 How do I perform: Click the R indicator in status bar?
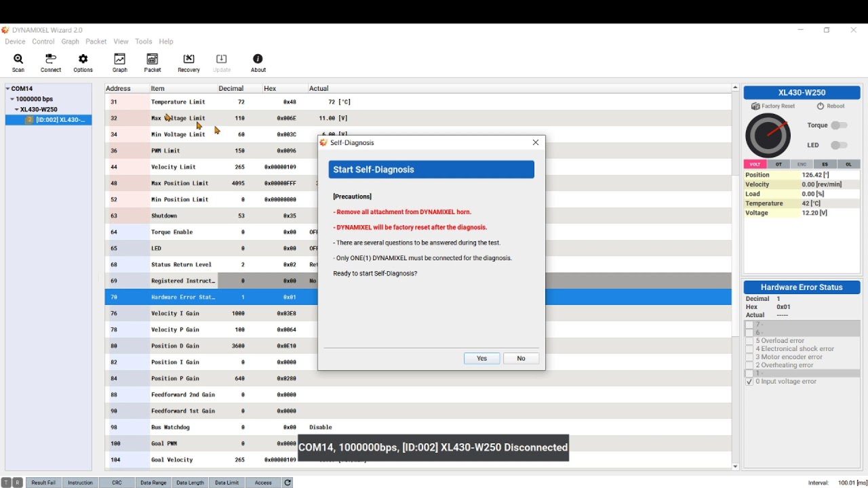coord(18,483)
